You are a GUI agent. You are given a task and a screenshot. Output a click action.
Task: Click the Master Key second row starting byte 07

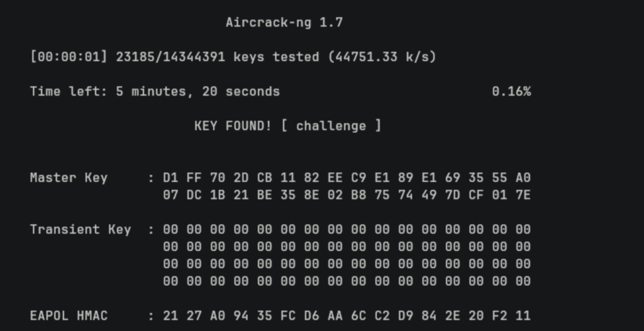170,195
